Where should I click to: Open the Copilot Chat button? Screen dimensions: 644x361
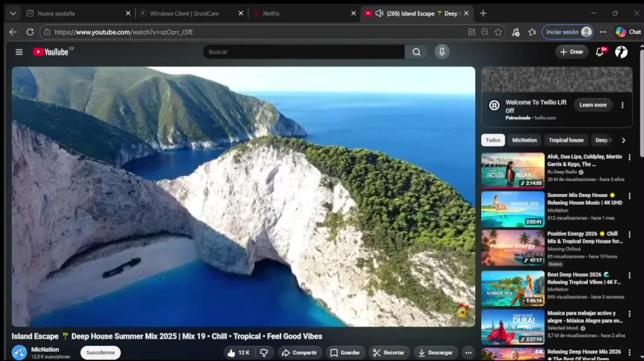pyautogui.click(x=628, y=32)
